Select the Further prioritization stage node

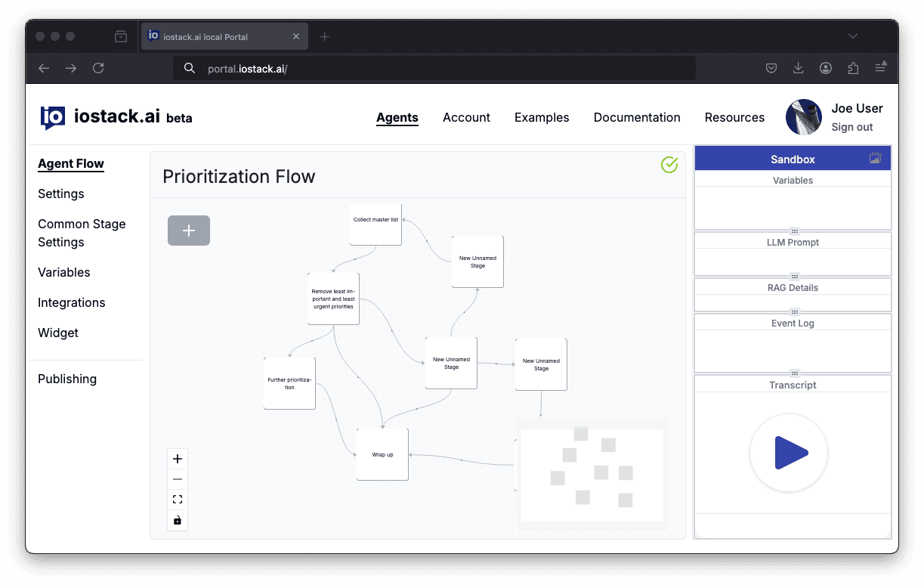tap(289, 383)
